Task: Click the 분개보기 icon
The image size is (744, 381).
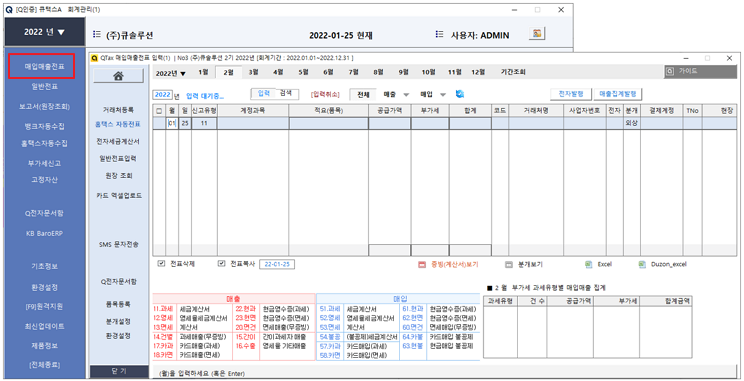Action: (x=509, y=265)
